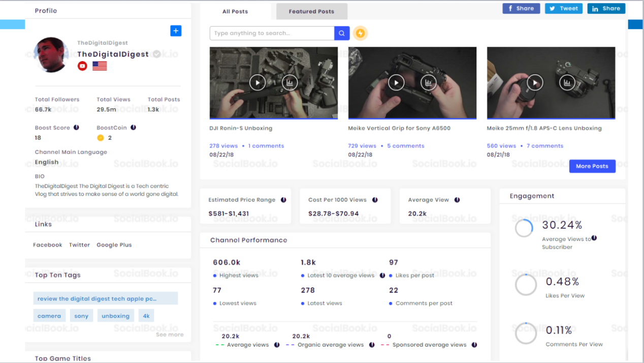Click the BoostCoin info icon

tap(133, 128)
